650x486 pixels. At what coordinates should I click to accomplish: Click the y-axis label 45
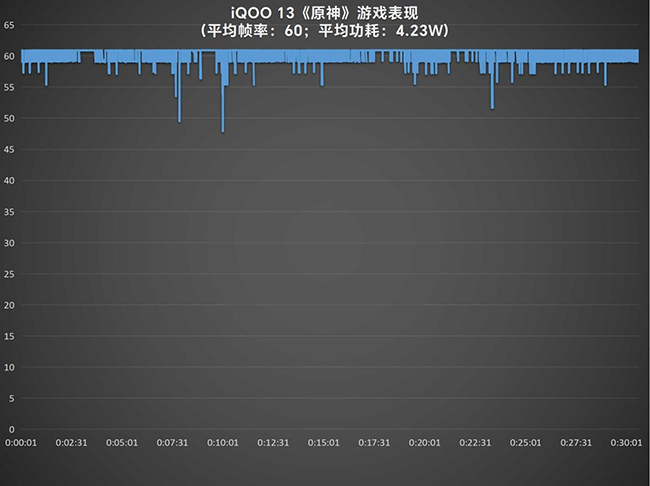pos(9,150)
